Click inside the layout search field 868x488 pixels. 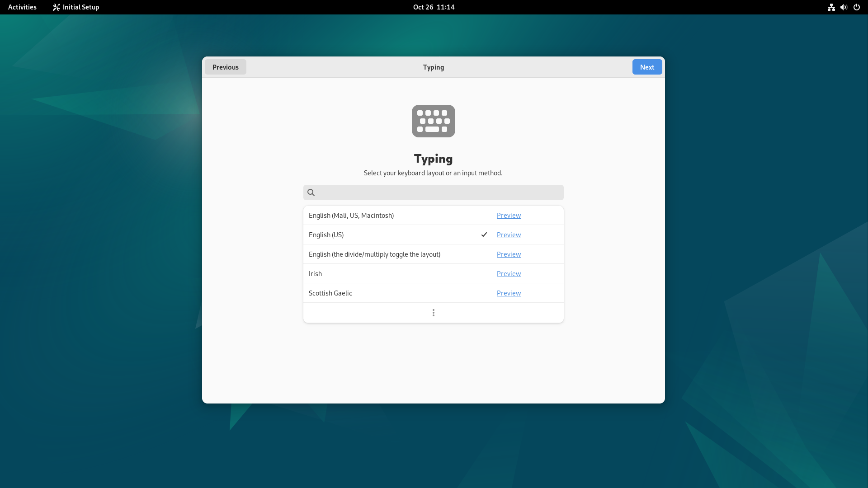point(433,192)
